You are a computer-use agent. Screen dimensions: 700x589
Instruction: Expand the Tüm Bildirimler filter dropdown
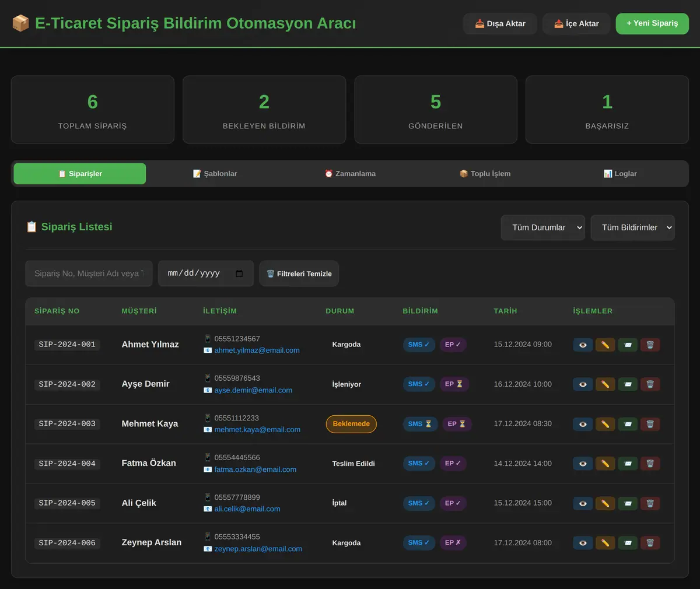pos(633,227)
